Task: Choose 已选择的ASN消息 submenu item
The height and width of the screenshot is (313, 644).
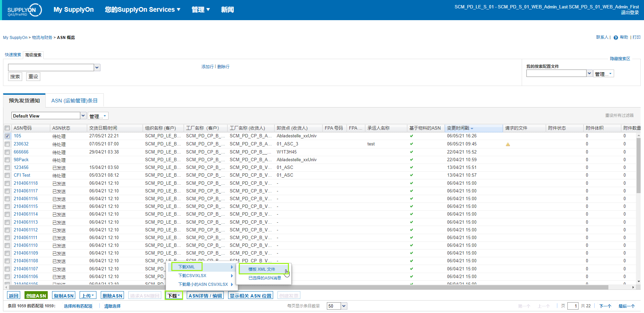Action: pos(265,278)
